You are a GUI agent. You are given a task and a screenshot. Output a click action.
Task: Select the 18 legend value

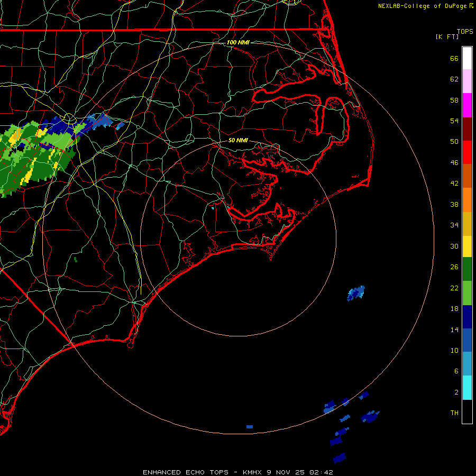(x=454, y=309)
